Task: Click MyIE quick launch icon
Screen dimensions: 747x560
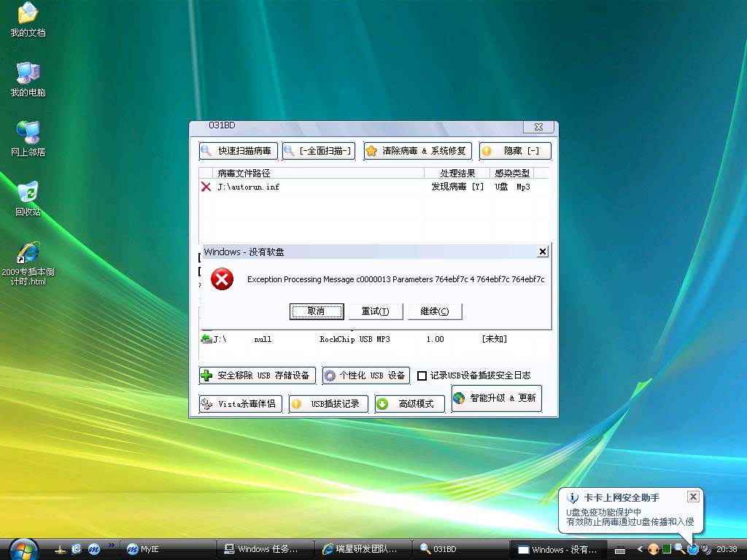Action: point(94,550)
